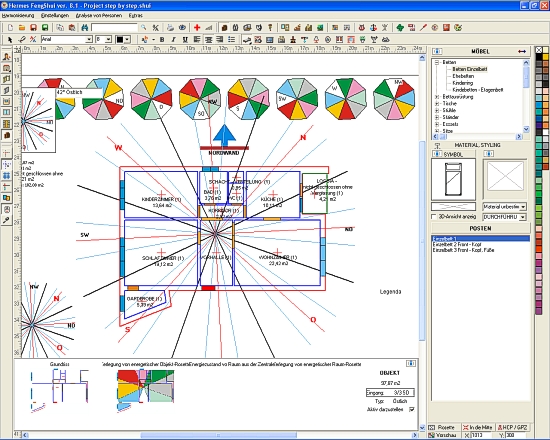Click the binoculars search icon
This screenshot has height=440, width=550.
click(x=85, y=27)
